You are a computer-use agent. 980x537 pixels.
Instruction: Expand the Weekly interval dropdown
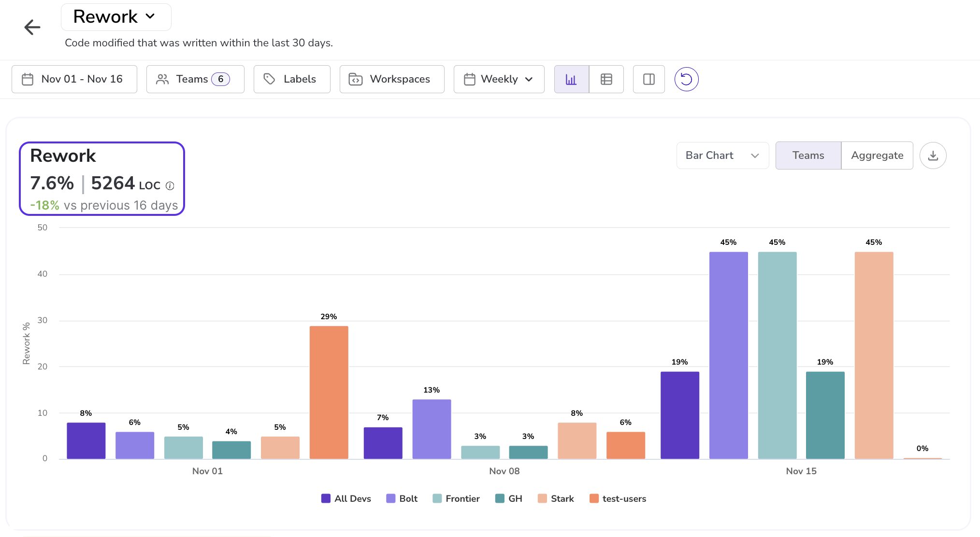tap(499, 79)
